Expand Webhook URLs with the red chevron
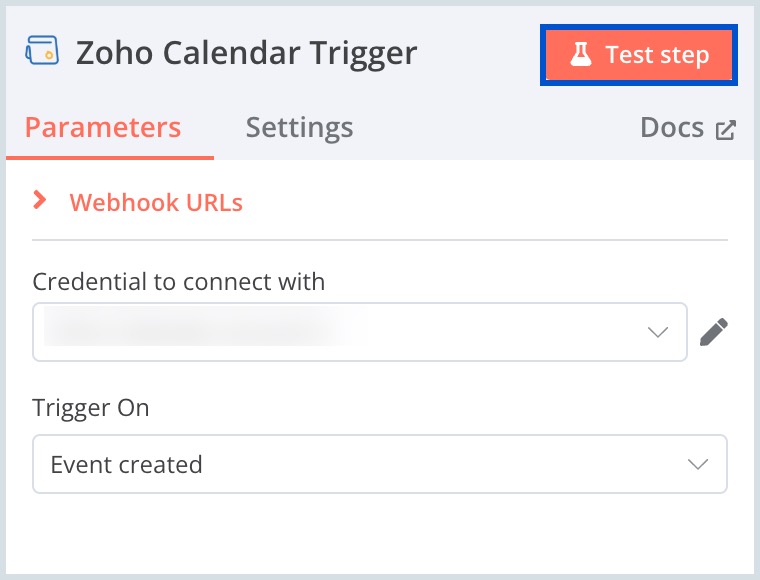 [x=40, y=201]
